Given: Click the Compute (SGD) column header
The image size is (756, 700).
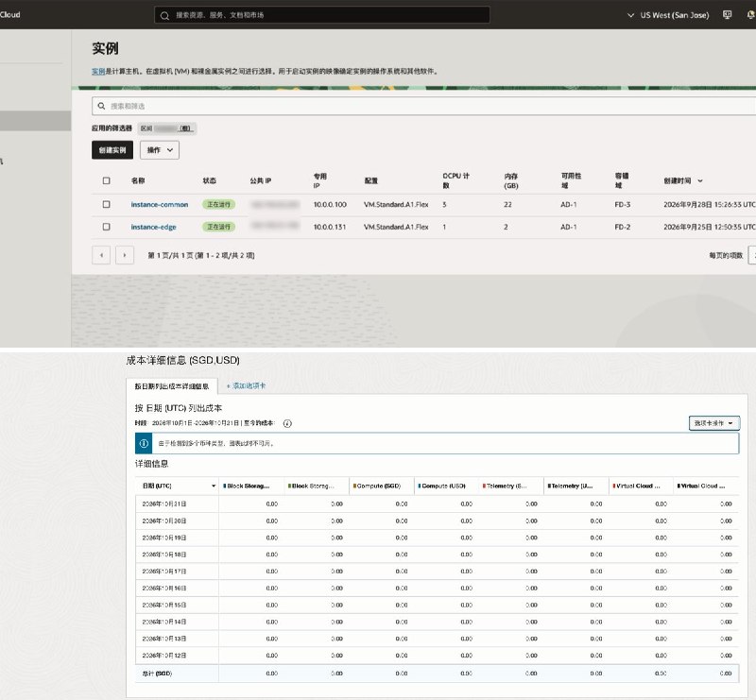Looking at the screenshot, I should (x=382, y=486).
